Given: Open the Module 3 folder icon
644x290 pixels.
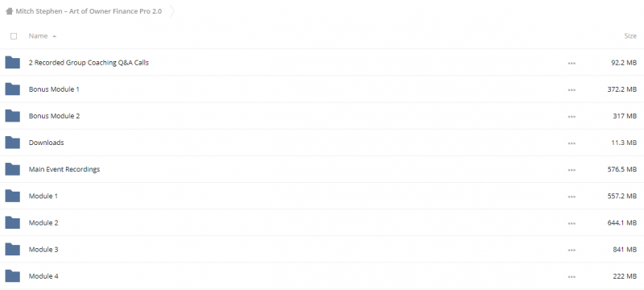Looking at the screenshot, I should click(x=12, y=250).
